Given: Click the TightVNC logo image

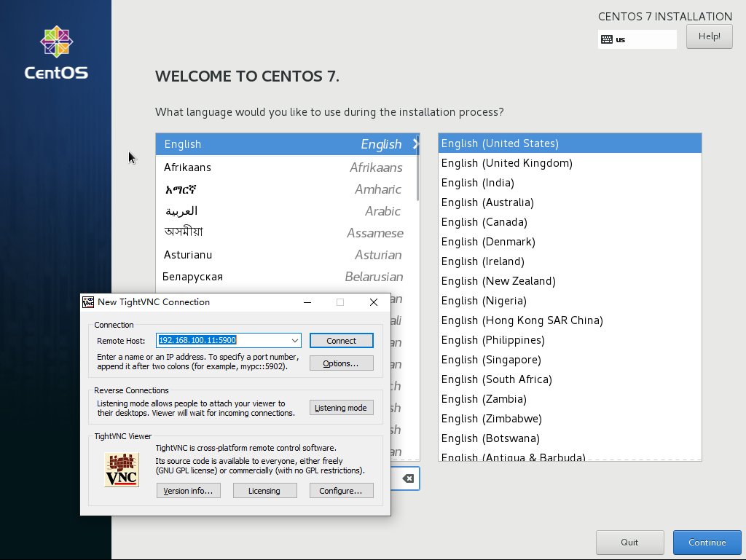Looking at the screenshot, I should 122,470.
